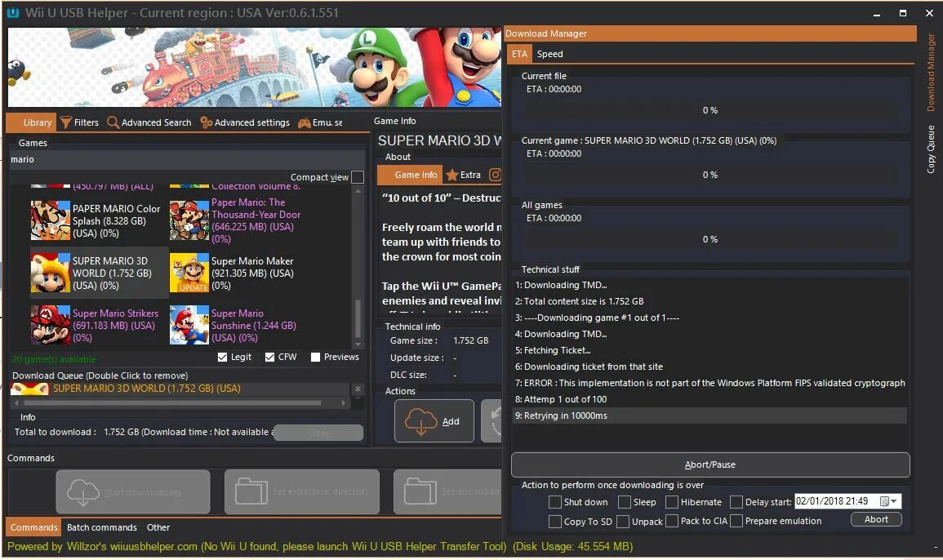Select Super Mario Sunshine thumbnail
943x560 pixels.
[x=189, y=325]
